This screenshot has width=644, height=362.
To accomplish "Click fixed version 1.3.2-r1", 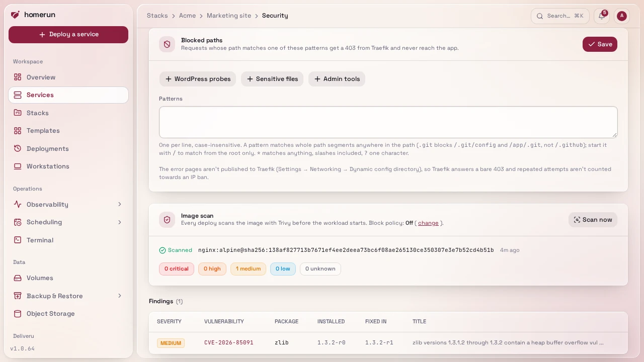I will 379,343.
